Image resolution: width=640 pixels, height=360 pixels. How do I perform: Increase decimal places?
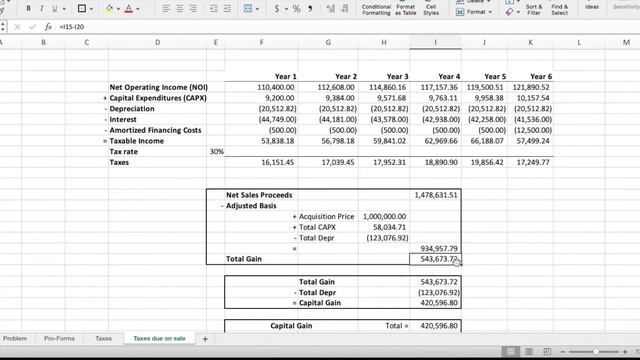coord(331,9)
